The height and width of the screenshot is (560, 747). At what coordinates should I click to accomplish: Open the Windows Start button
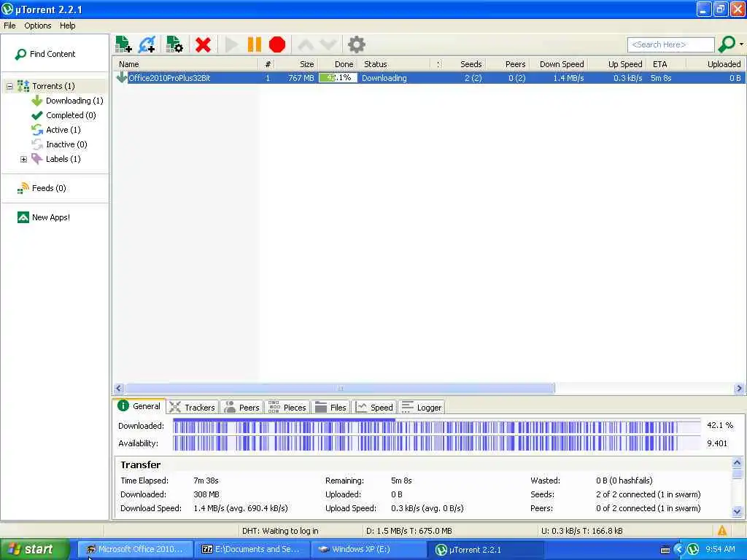pyautogui.click(x=35, y=550)
